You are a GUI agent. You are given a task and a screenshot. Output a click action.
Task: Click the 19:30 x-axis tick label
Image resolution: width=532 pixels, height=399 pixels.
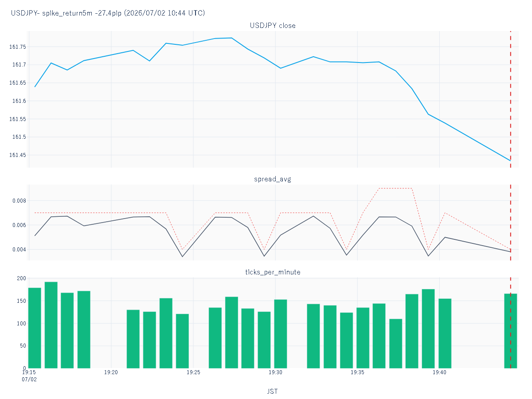(275, 373)
